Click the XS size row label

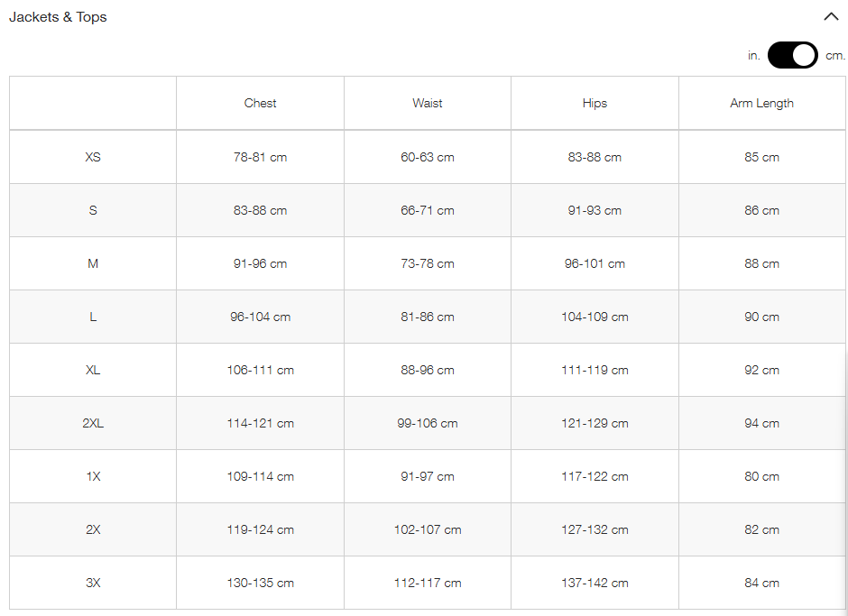[x=93, y=157]
